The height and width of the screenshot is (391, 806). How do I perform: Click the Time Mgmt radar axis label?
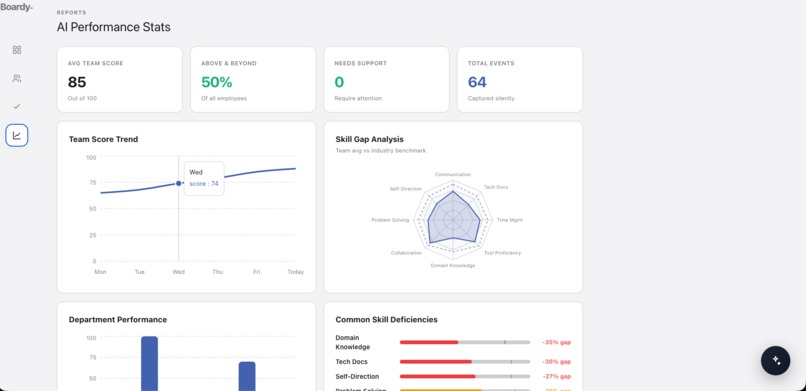[x=509, y=220]
